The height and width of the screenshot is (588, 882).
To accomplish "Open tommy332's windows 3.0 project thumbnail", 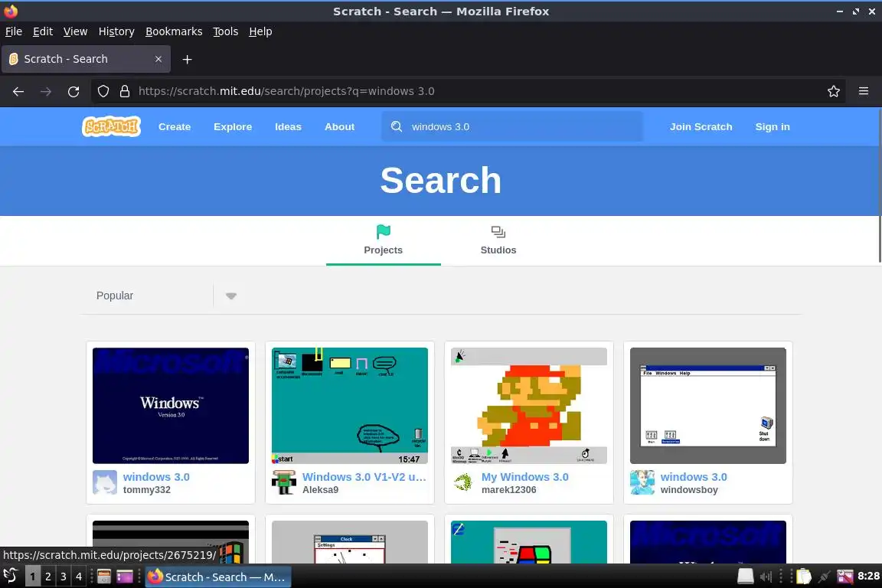I will point(171,406).
